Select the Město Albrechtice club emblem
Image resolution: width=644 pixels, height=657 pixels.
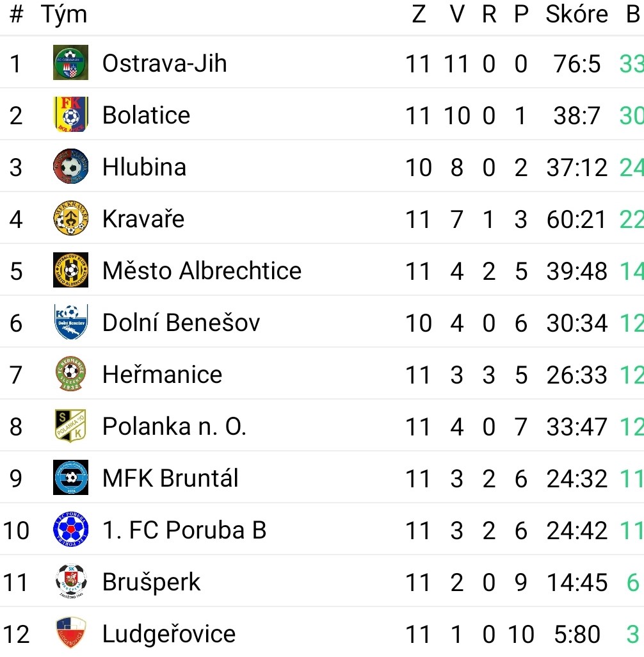(70, 270)
